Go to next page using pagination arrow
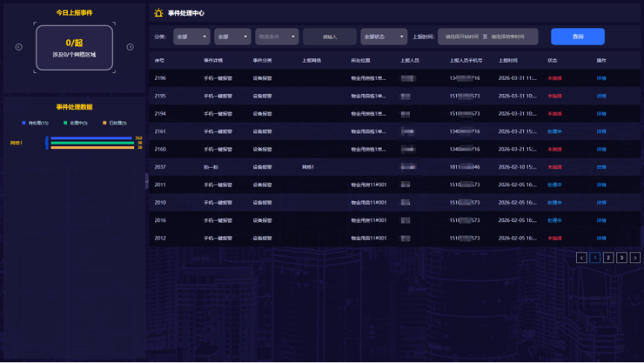This screenshot has height=363, width=644. click(x=635, y=258)
